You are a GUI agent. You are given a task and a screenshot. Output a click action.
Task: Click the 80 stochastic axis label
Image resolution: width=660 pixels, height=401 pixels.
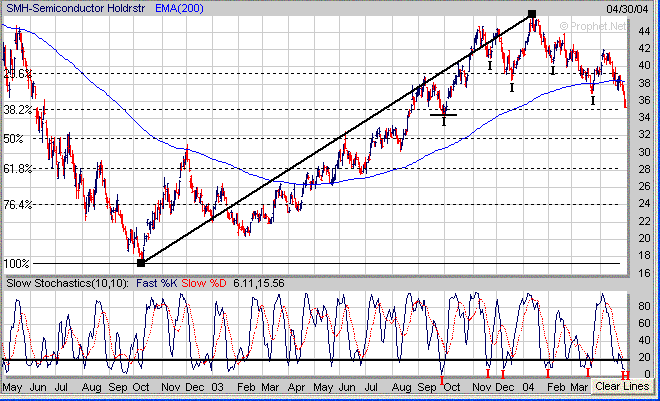tap(644, 306)
